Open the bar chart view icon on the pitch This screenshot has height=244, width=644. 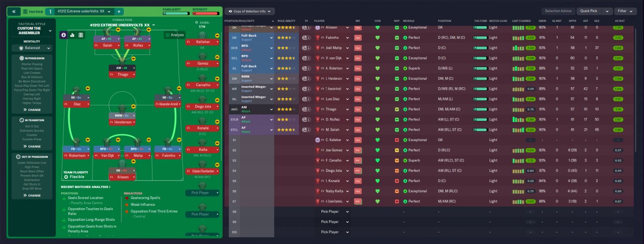pyautogui.click(x=72, y=35)
